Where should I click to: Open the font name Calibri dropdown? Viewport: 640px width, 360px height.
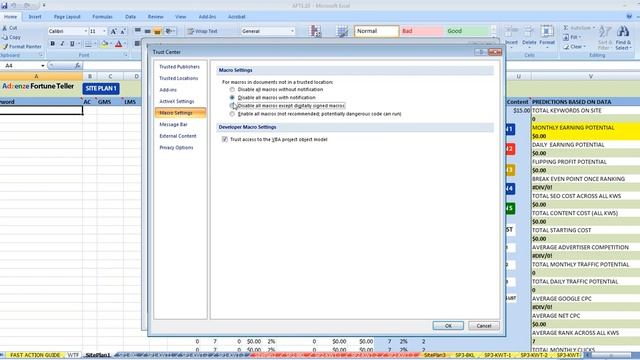coord(85,31)
